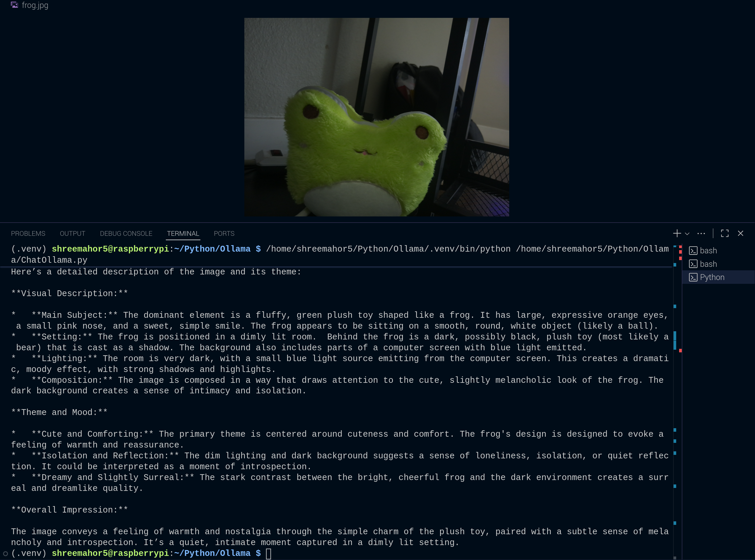Viewport: 755px width, 560px height.
Task: Click the first bash terminal's shell icon
Action: pyautogui.click(x=693, y=250)
